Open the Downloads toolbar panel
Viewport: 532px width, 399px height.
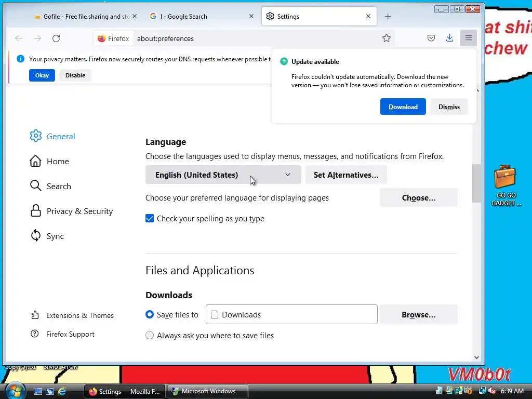449,38
